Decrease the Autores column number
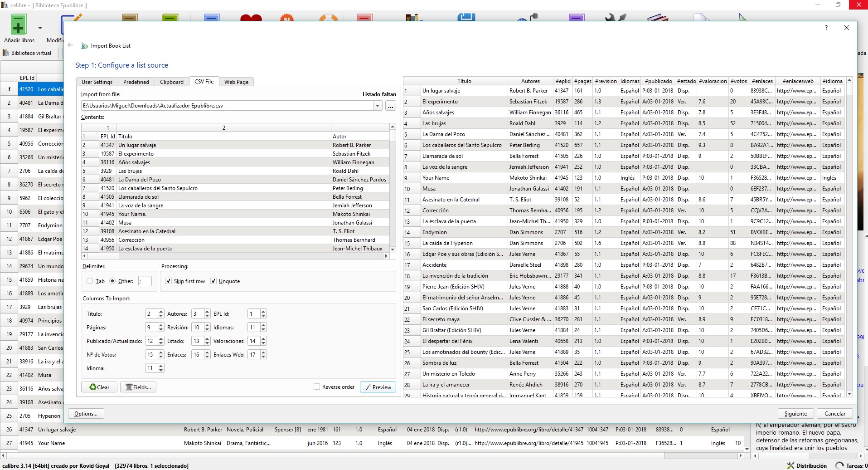Screen dimensions: 868x470 click(x=207, y=316)
